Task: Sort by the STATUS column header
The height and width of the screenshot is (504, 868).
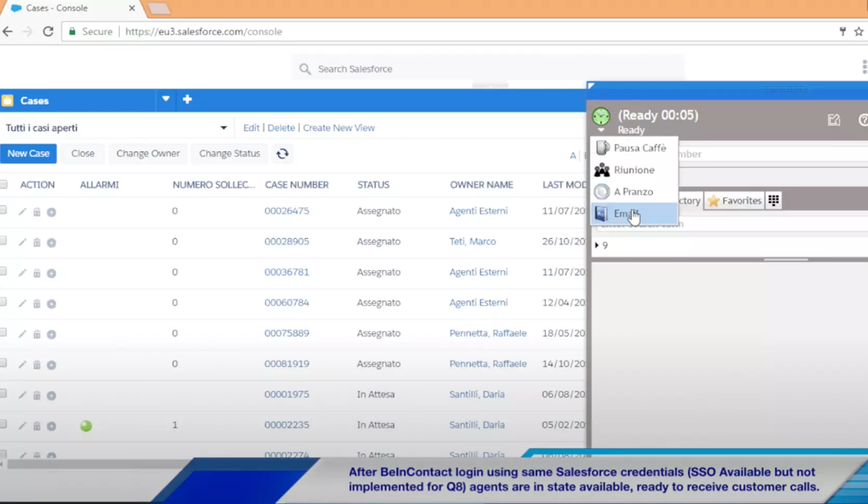Action: click(373, 185)
